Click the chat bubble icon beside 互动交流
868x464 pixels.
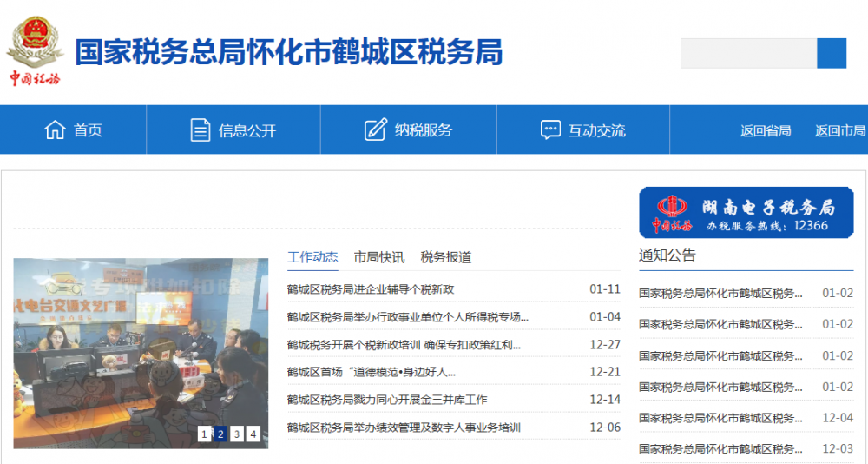(x=550, y=130)
